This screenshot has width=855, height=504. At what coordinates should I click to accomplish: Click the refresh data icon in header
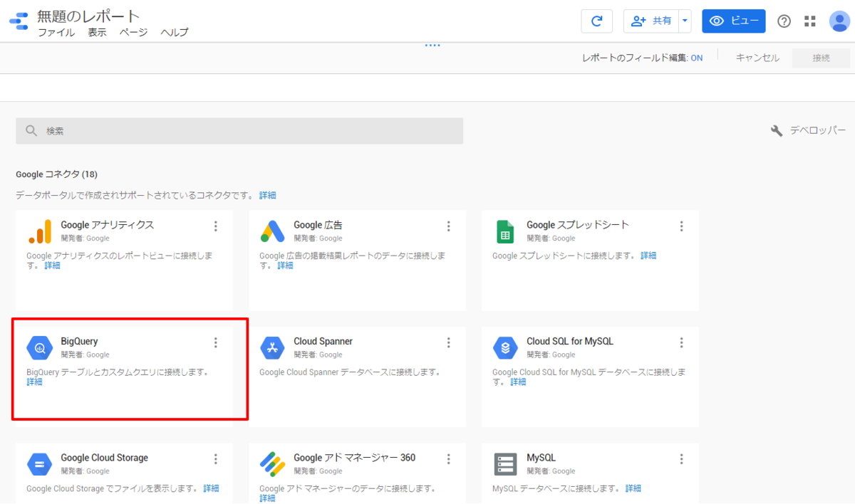point(597,21)
